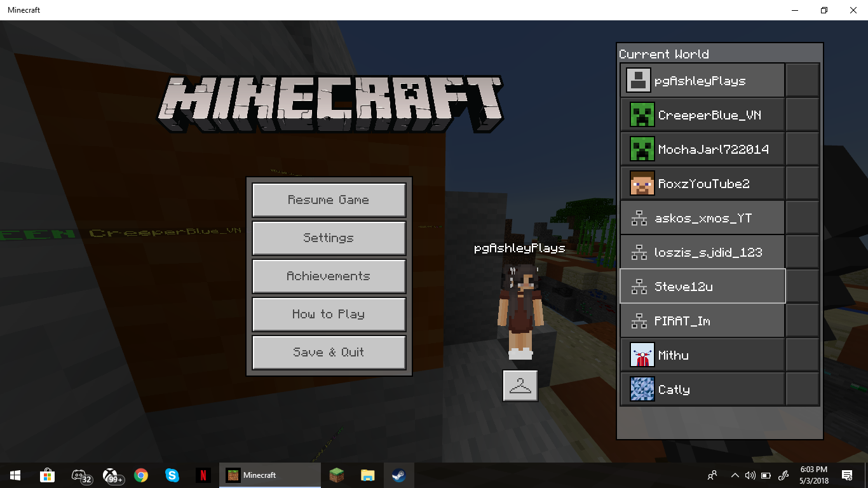Open the How to Play guide
The image size is (868, 488).
click(x=329, y=315)
